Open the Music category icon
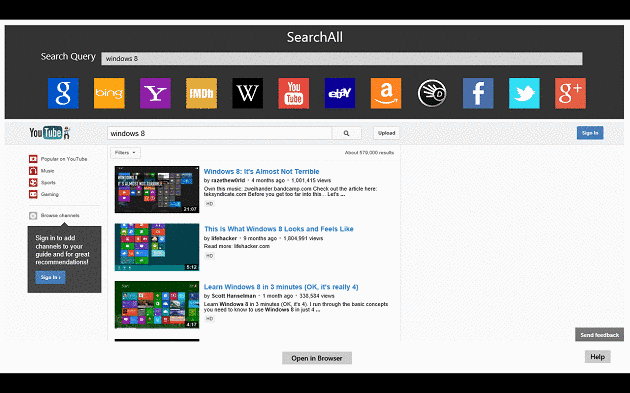The image size is (630, 393). coord(33,171)
